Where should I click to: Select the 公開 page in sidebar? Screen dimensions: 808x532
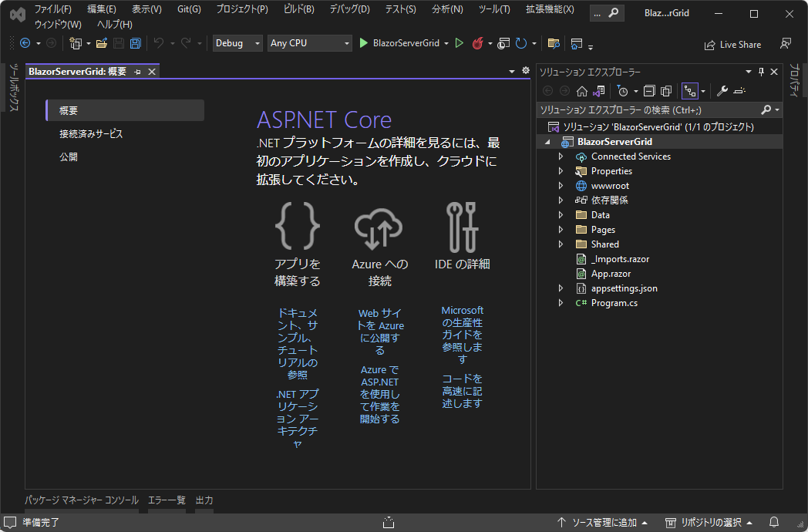(125, 157)
